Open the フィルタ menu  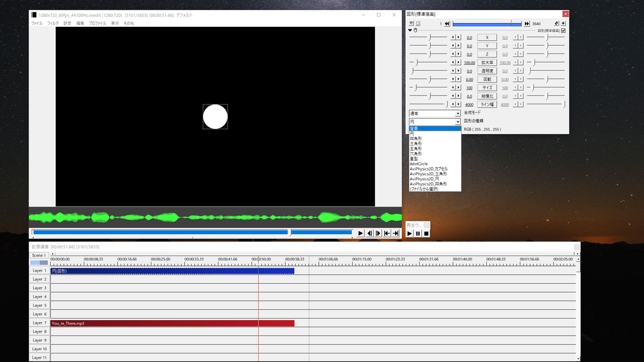click(x=53, y=24)
